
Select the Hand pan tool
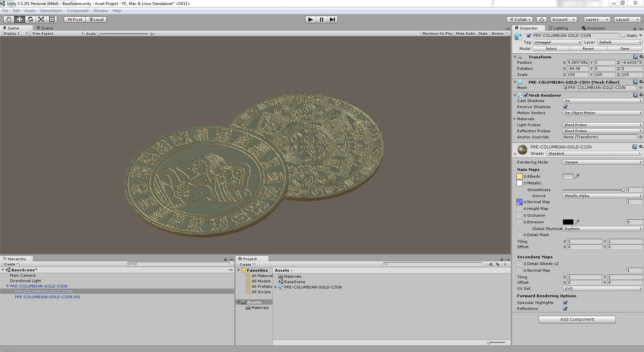point(8,19)
